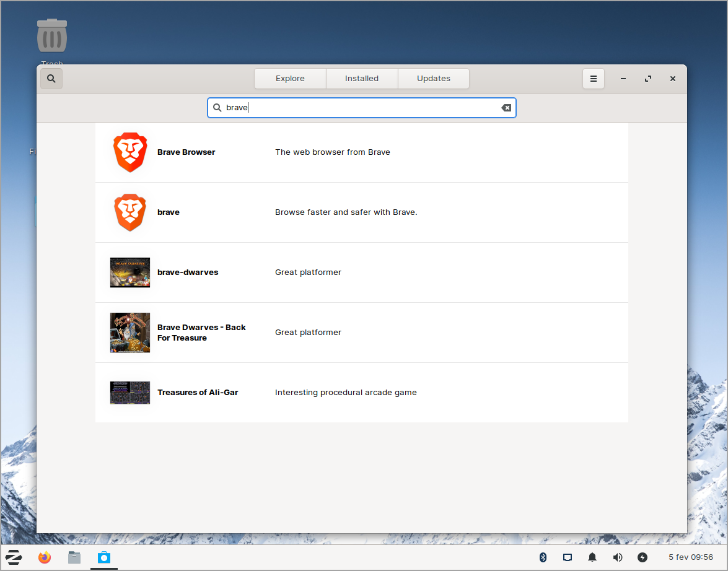Open the display tray icon
Viewport: 728px width, 571px height.
(568, 557)
